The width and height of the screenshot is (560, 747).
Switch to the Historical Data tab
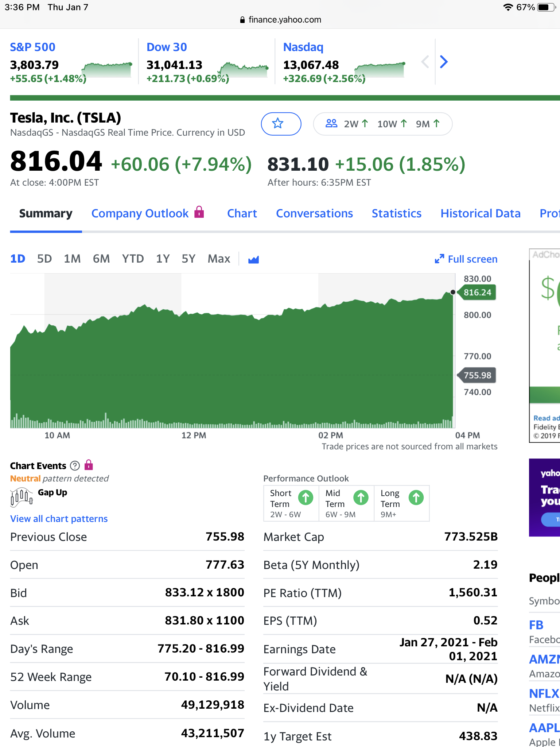(480, 213)
